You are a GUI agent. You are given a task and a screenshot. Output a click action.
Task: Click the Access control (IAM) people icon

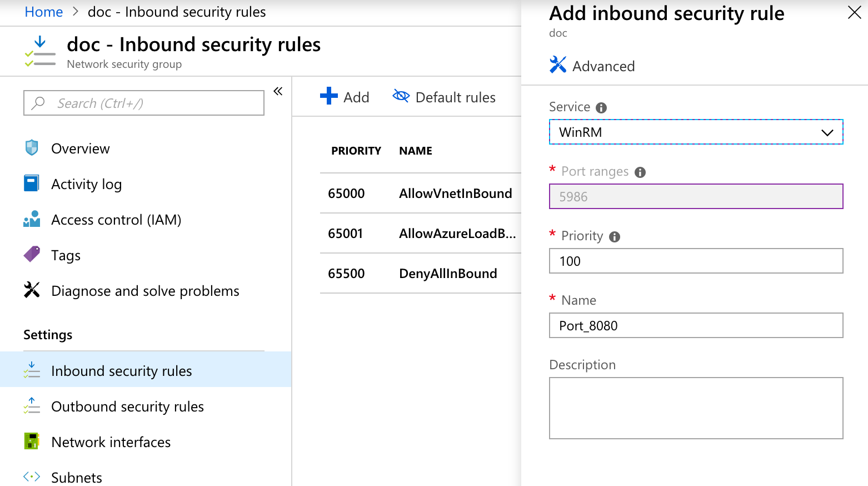point(32,219)
